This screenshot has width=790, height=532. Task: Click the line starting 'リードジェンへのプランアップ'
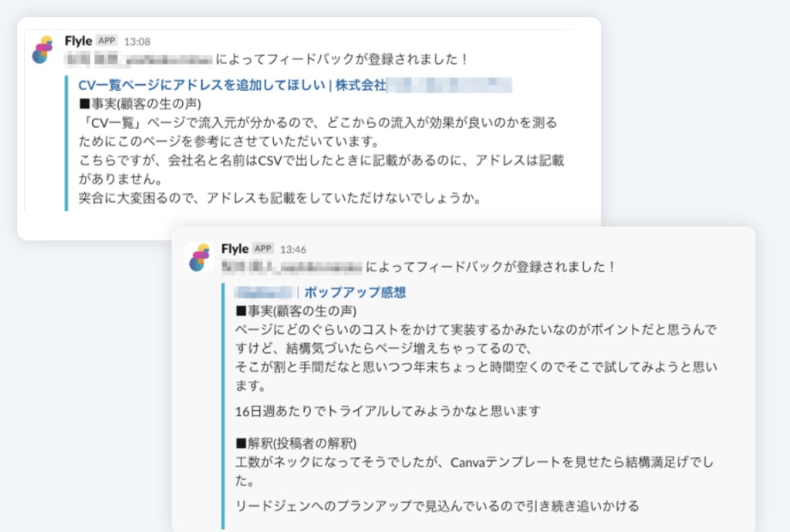point(437,507)
